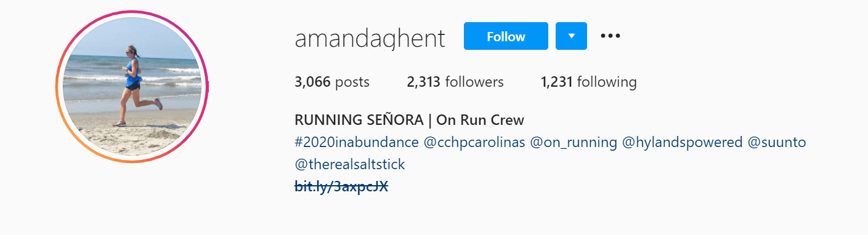This screenshot has height=235, width=868.
Task: Open the beach runner profile picture
Action: coord(132,87)
